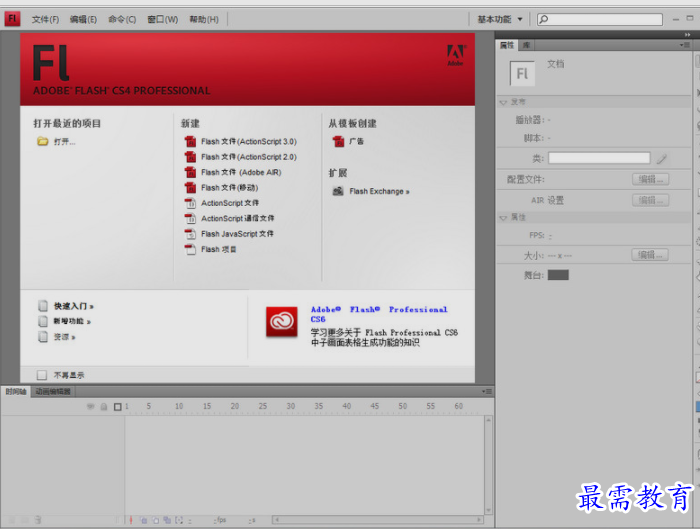Open the timeline panel options menu
Screen dimensions: 700x529
487,392
